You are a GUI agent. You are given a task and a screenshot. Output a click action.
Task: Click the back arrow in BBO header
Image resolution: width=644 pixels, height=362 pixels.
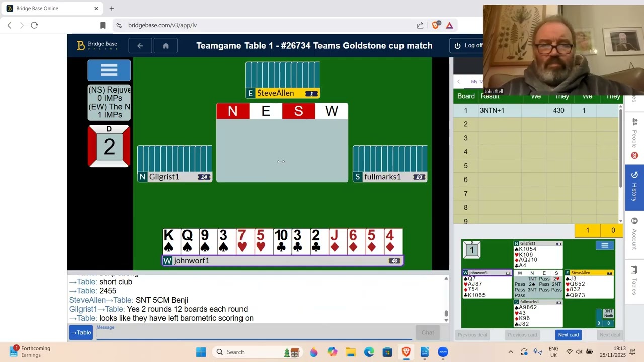pos(140,46)
